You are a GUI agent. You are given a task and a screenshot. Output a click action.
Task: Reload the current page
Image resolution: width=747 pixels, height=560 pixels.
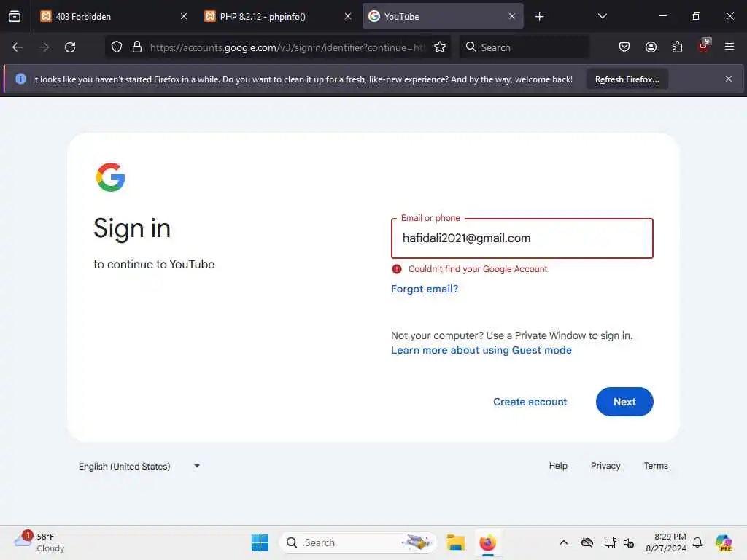[70, 47]
